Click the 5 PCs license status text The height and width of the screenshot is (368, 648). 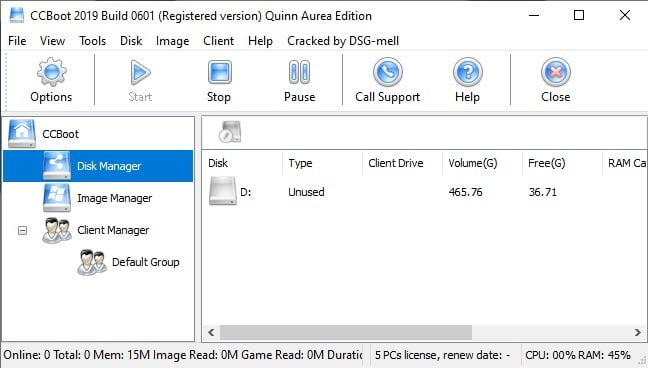(x=442, y=355)
